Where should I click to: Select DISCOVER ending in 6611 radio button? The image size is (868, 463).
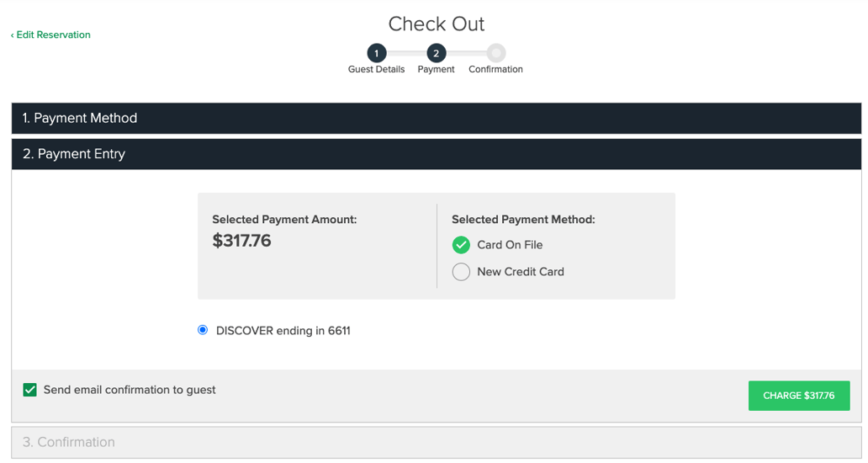pyautogui.click(x=203, y=330)
